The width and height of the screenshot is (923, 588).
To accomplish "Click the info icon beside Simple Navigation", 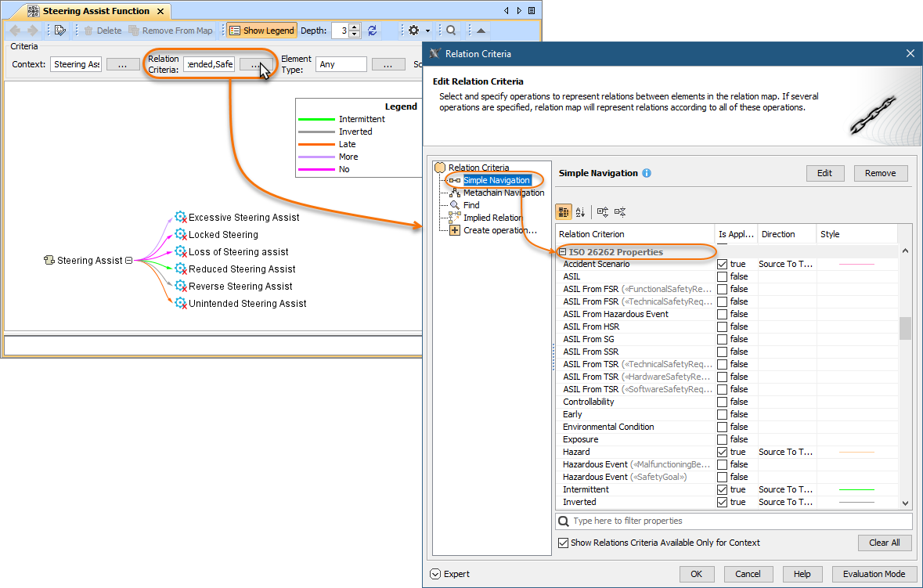I will (x=647, y=173).
